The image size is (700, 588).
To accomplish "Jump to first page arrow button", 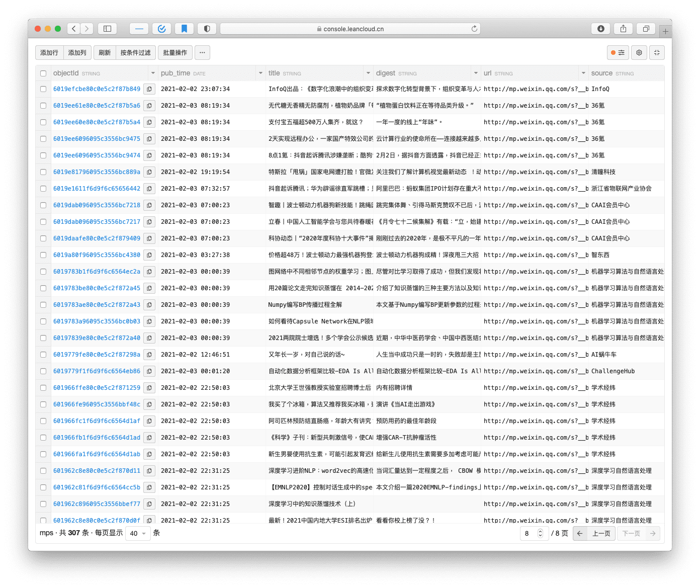I will click(x=580, y=533).
